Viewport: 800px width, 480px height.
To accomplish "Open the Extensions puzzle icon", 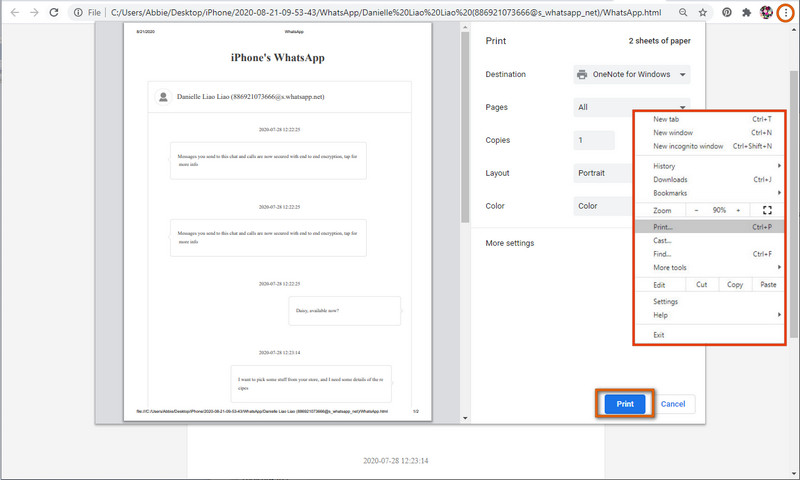I will tap(746, 12).
